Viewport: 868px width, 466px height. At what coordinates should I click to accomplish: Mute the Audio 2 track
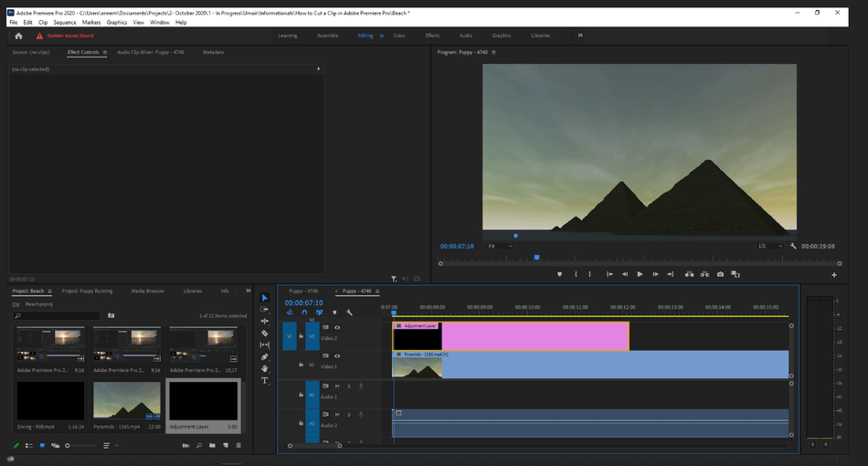click(x=337, y=415)
